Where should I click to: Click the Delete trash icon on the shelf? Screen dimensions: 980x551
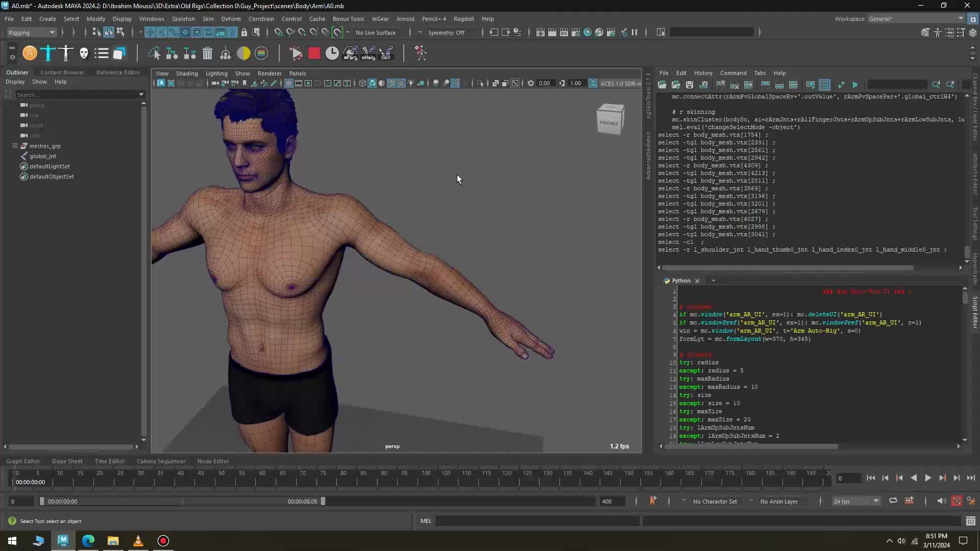point(207,53)
